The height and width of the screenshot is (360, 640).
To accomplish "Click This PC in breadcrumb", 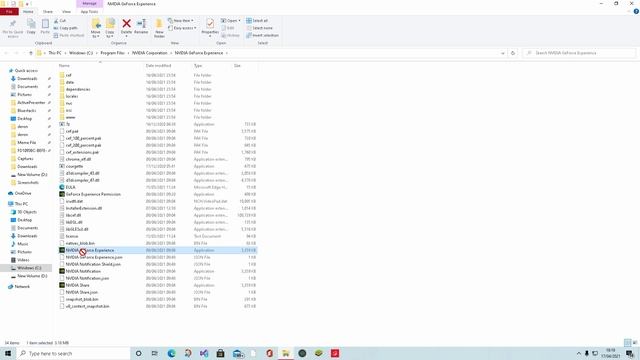I will pos(55,53).
